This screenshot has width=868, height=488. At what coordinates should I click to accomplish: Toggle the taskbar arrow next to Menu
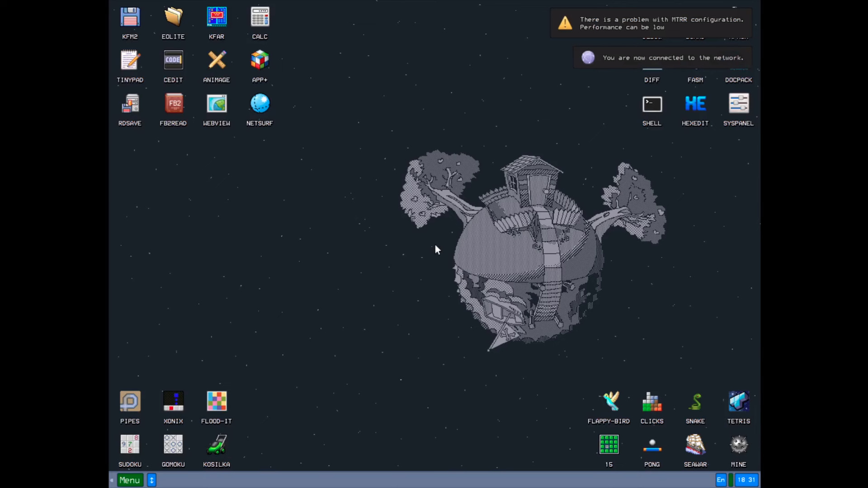151,480
